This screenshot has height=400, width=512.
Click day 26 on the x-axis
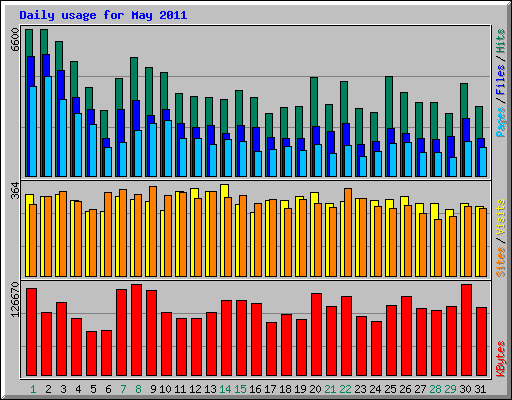405,389
